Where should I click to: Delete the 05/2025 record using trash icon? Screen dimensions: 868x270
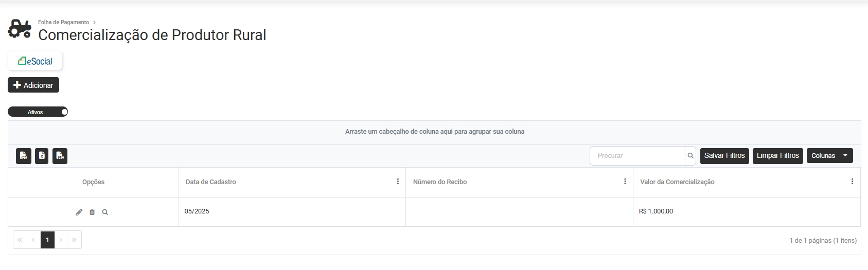pyautogui.click(x=92, y=212)
